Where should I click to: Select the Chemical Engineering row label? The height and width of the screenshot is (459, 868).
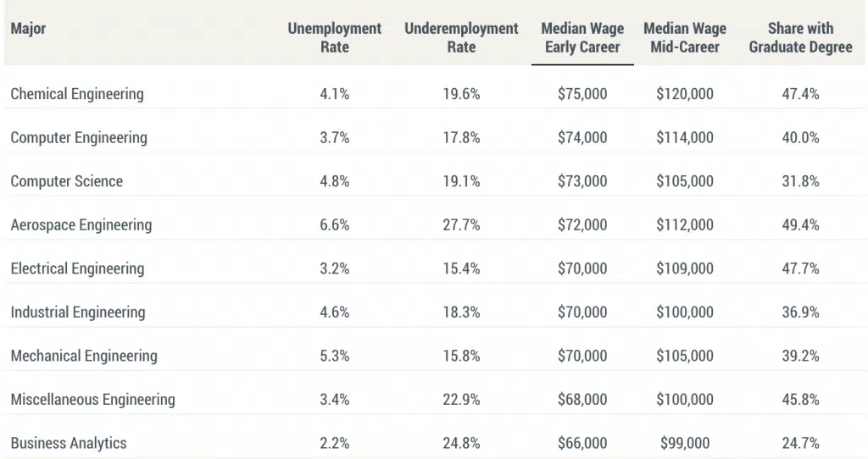(x=77, y=94)
